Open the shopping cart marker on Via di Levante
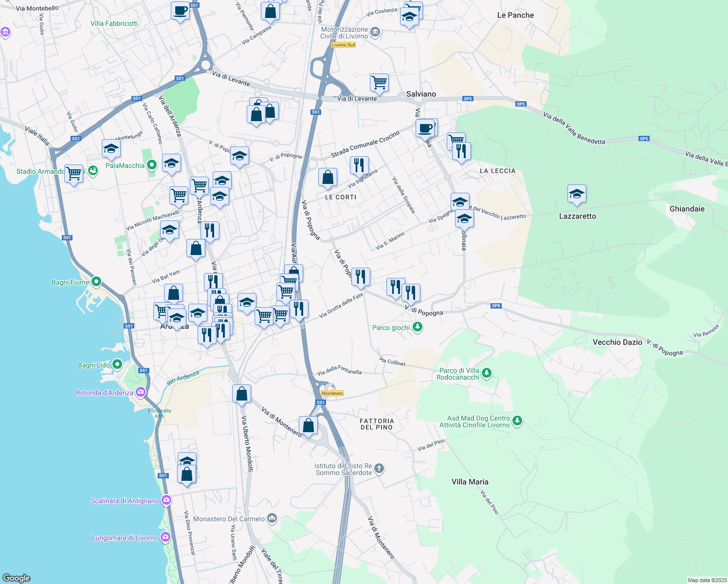Screen dimensions: 728x584 (x=380, y=82)
